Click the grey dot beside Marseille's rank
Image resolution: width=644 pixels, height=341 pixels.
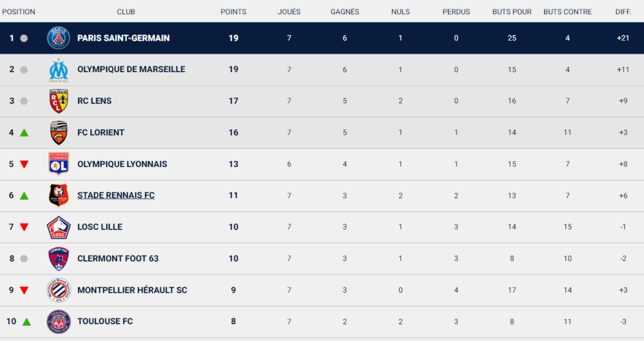click(24, 70)
